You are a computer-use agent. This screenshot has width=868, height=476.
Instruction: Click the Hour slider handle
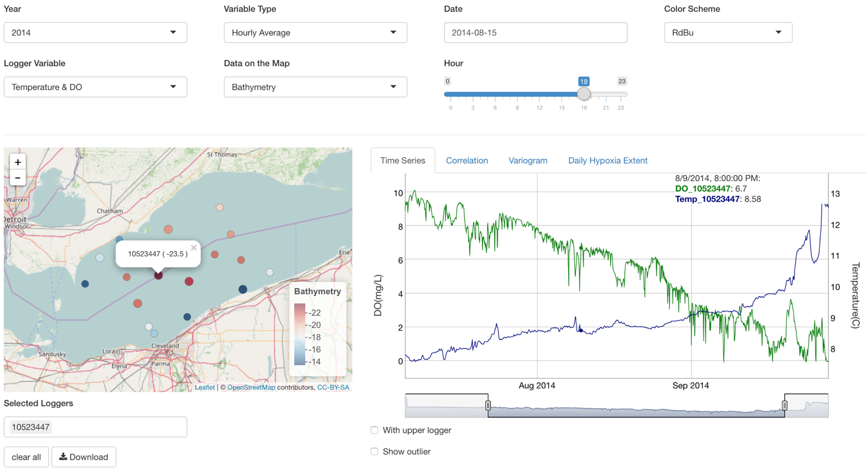pyautogui.click(x=584, y=94)
